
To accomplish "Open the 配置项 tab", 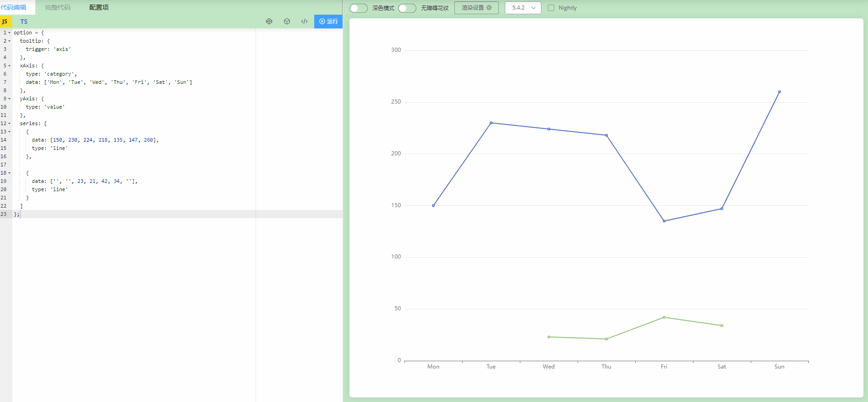I will coord(99,7).
